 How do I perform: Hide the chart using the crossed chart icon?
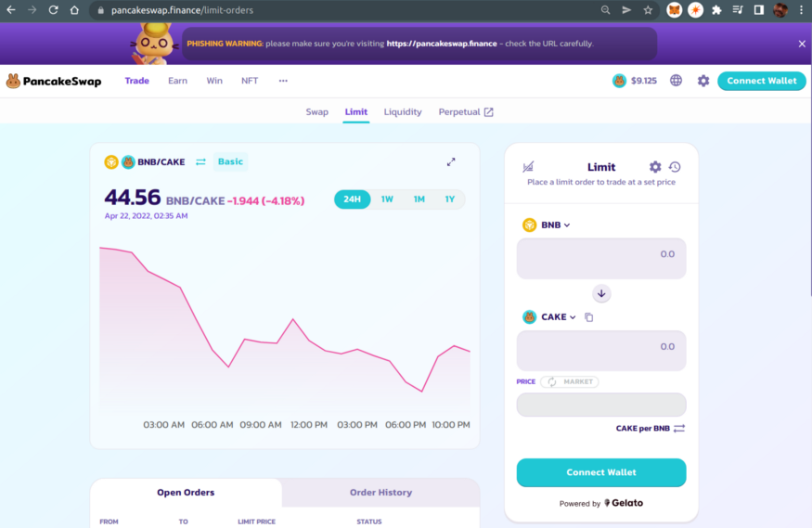pos(528,167)
